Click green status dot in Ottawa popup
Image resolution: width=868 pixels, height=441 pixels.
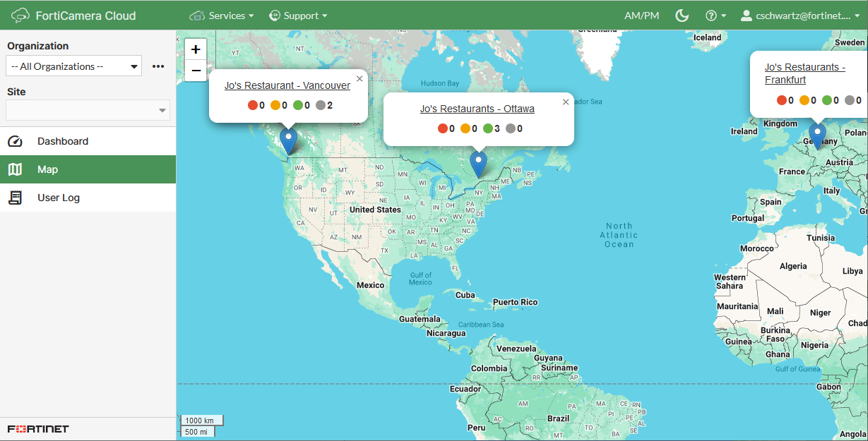click(488, 128)
